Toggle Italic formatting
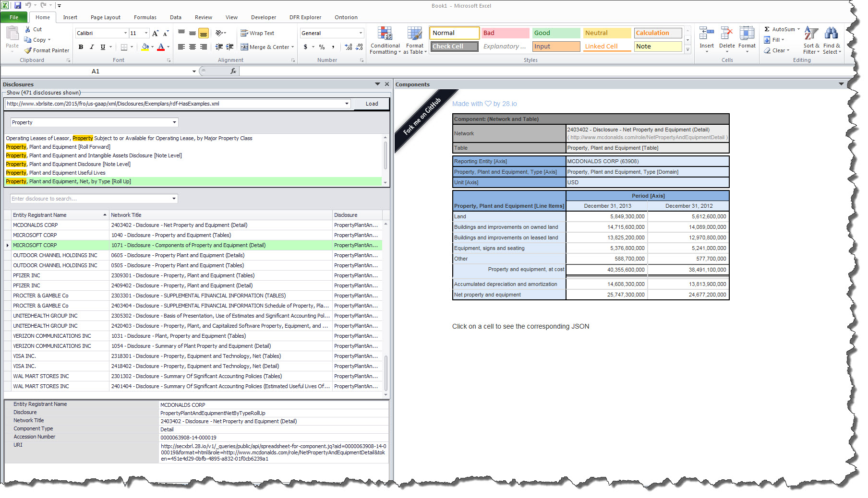Image resolution: width=868 pixels, height=498 pixels. click(x=92, y=47)
